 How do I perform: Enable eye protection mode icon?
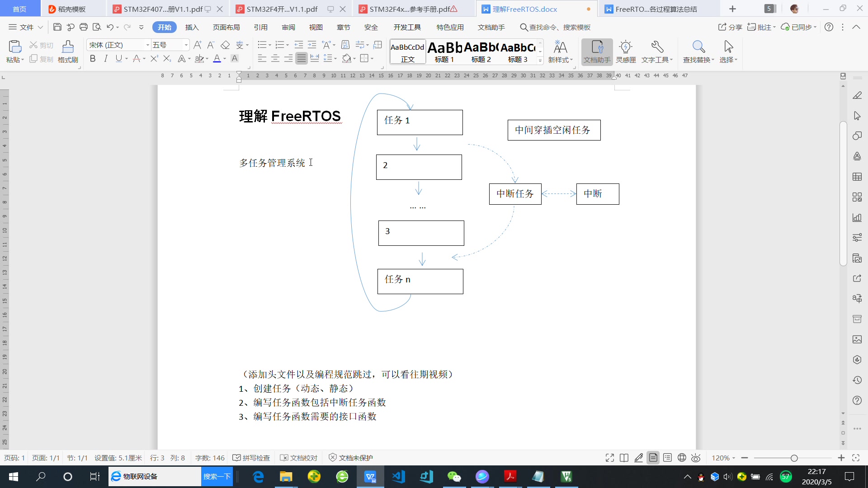(x=696, y=458)
